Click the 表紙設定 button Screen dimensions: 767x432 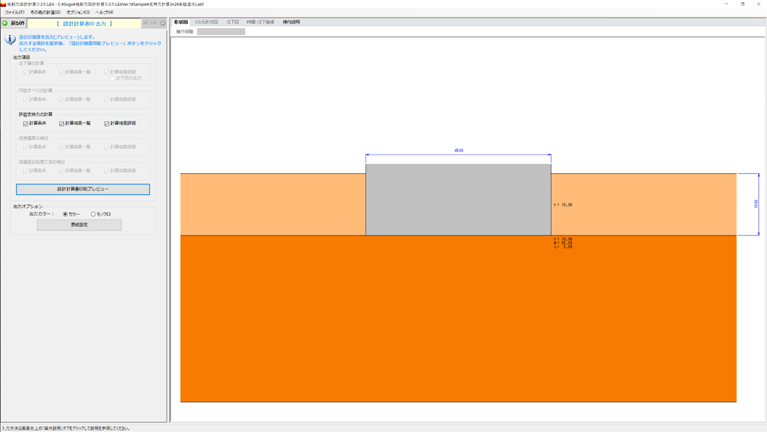(x=79, y=225)
